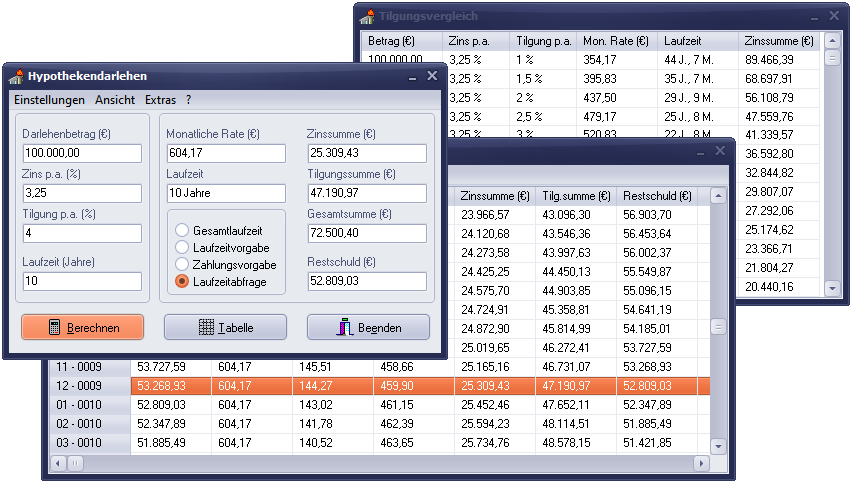The width and height of the screenshot is (854, 481).
Task: Click the Betrag (€) column header in Tilgungsvergleich
Action: tap(401, 41)
